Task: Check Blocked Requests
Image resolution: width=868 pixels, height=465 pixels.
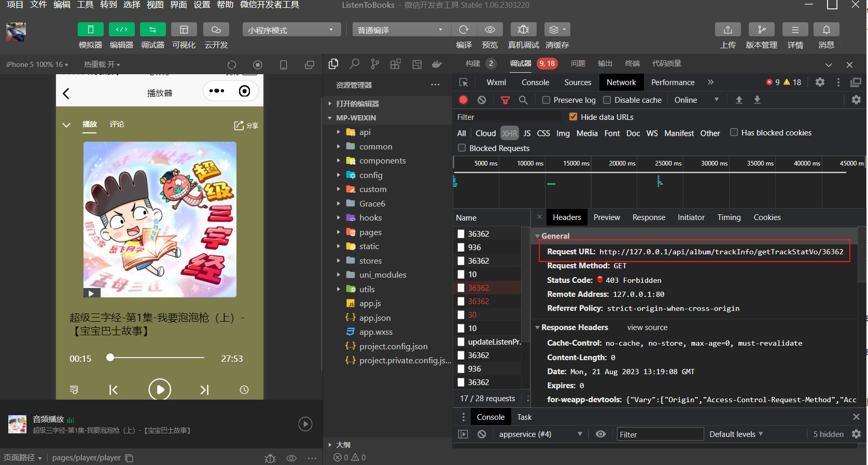Action: (x=461, y=148)
